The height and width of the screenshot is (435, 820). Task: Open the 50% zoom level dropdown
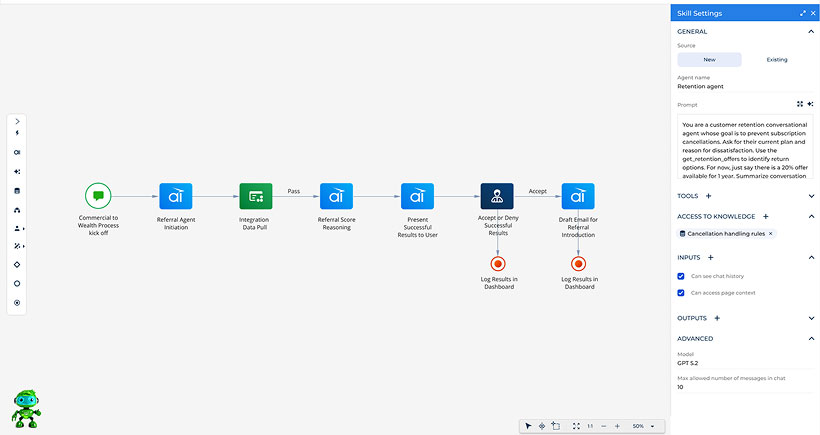coord(643,426)
